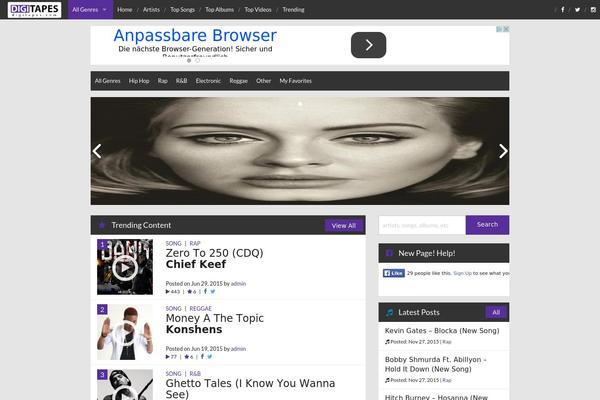The image size is (600, 400).
Task: Open the Facebook icon in top bar
Action: click(x=562, y=10)
